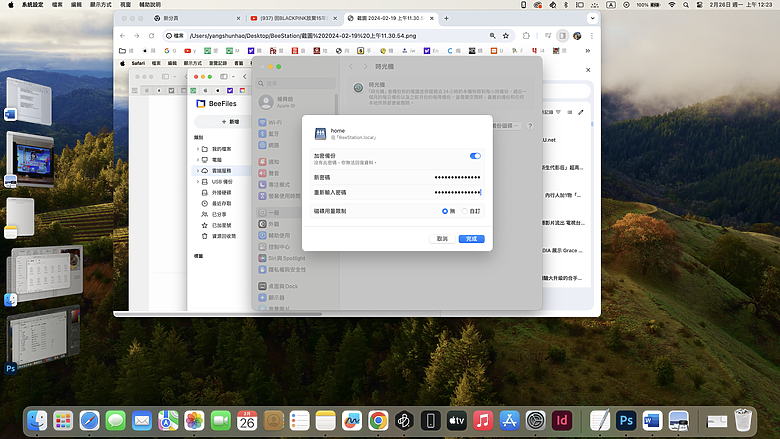Click the 新增 button in BeeFiles

tap(230, 122)
